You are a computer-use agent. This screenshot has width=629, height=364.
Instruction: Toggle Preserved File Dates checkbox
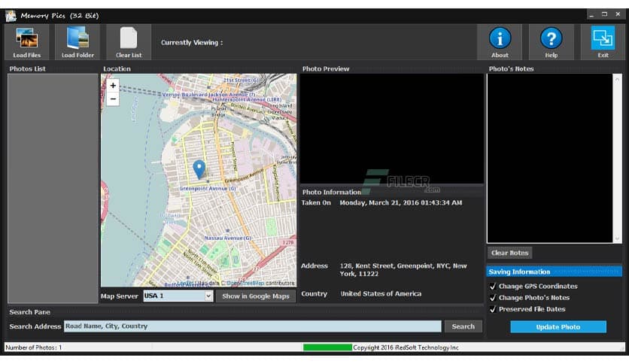click(x=493, y=309)
